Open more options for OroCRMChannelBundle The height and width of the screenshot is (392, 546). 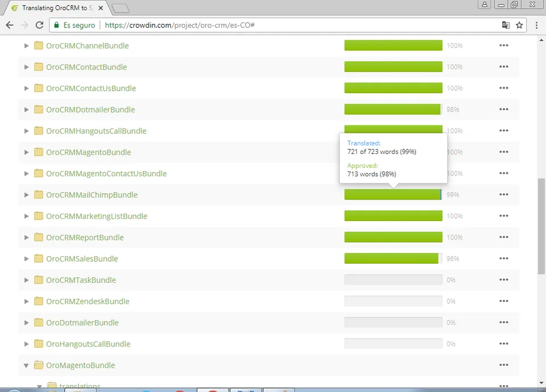(x=503, y=45)
